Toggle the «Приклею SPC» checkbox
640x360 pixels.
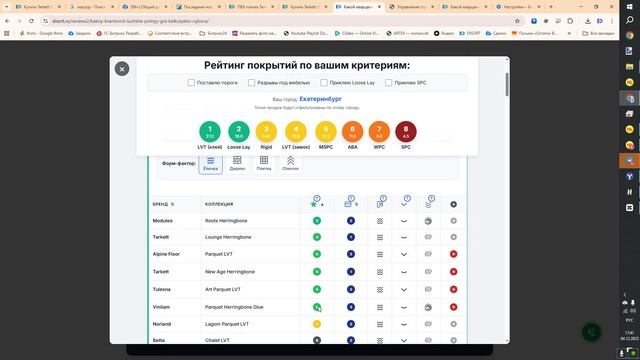[389, 82]
